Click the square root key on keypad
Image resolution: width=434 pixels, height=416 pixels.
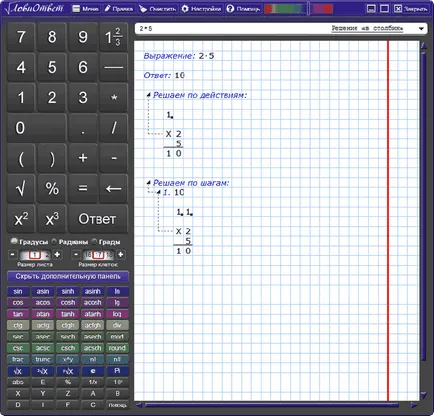coord(21,188)
